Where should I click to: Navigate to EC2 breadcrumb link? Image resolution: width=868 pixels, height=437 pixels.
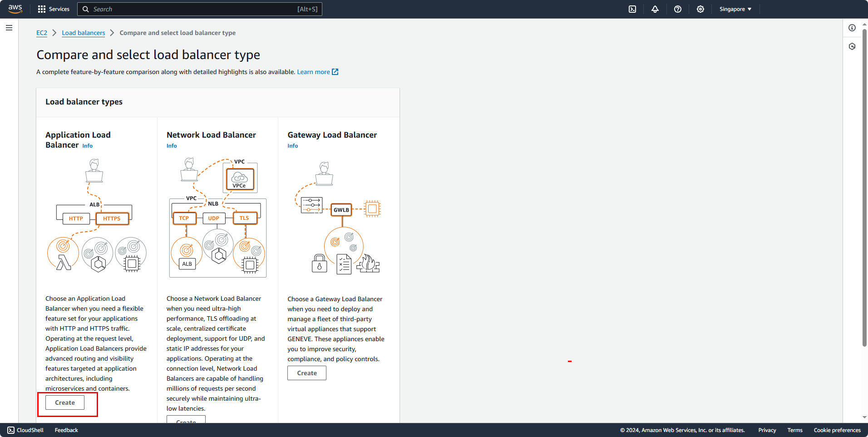click(x=41, y=33)
